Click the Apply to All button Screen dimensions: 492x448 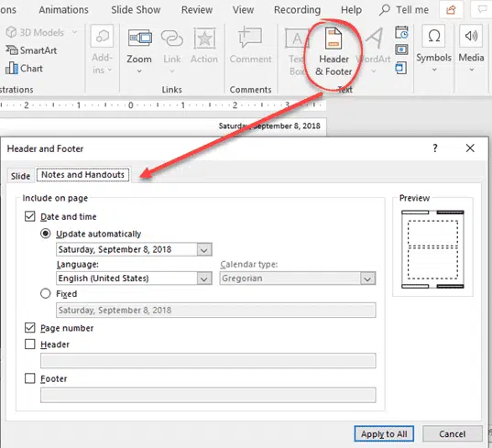click(384, 434)
